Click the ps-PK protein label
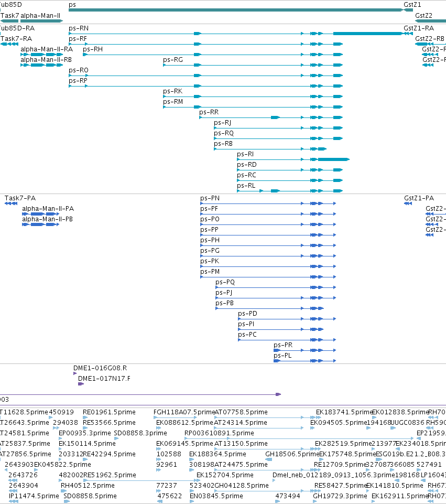The width and height of the screenshot is (446, 504). [210, 261]
